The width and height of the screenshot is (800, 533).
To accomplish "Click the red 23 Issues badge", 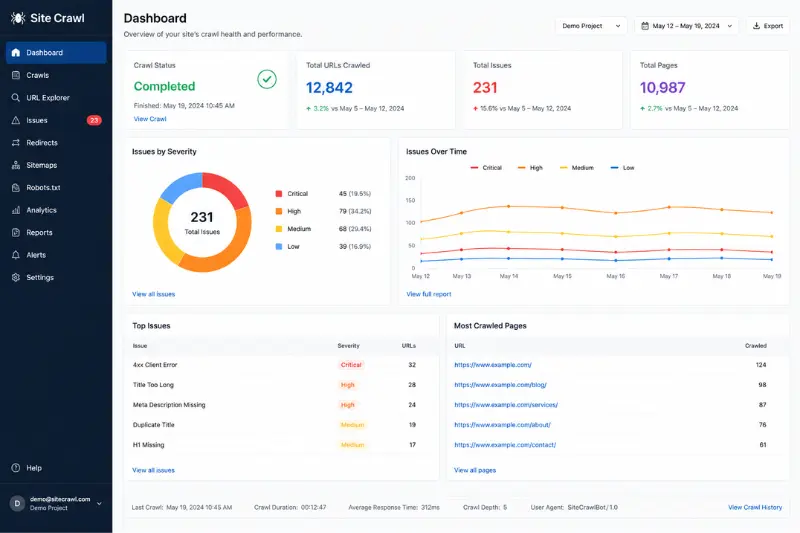I will (x=94, y=120).
